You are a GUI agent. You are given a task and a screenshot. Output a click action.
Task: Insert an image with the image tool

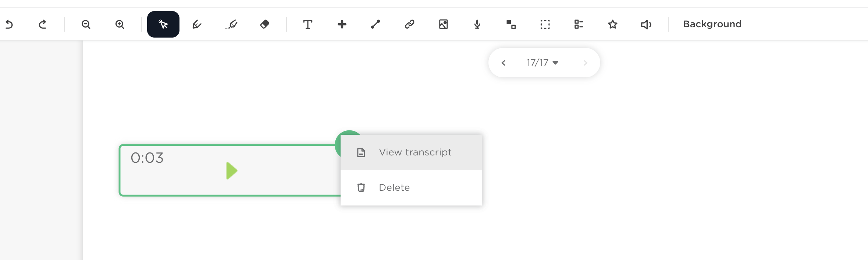point(444,24)
